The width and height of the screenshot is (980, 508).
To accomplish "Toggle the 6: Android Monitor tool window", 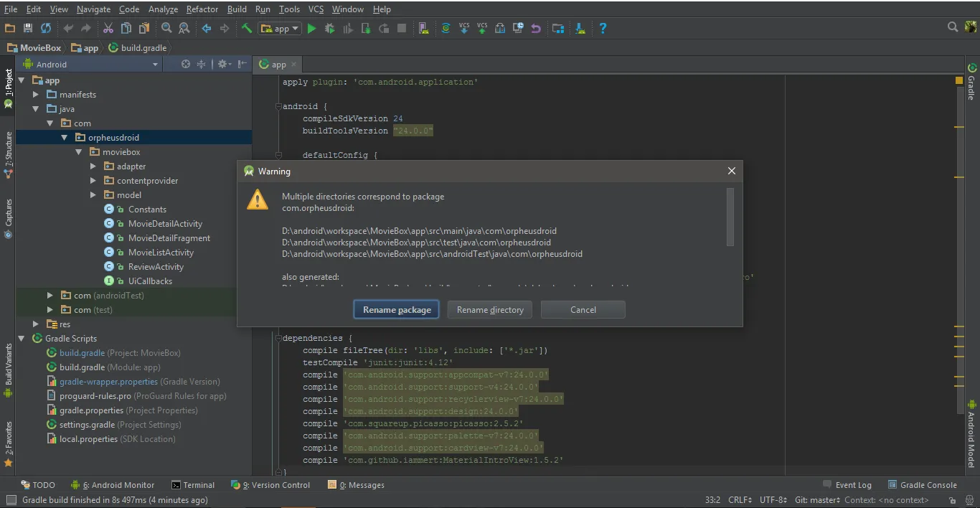I will tap(113, 485).
